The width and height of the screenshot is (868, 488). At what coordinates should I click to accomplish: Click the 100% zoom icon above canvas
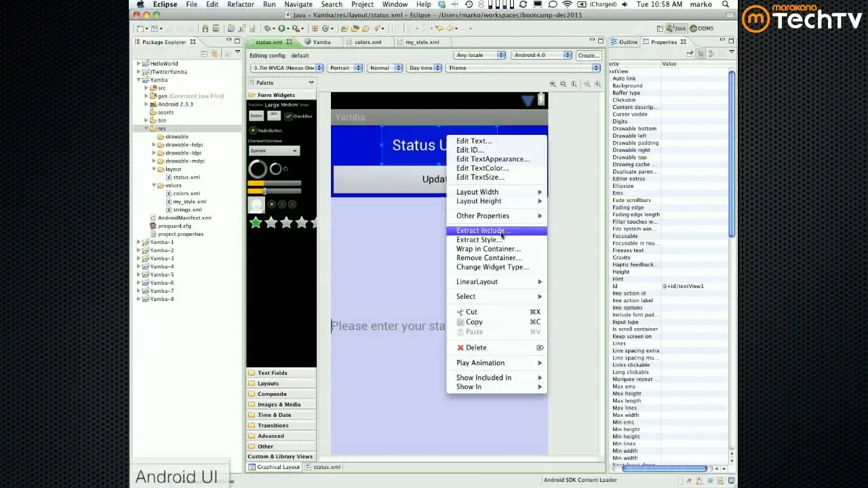click(574, 84)
